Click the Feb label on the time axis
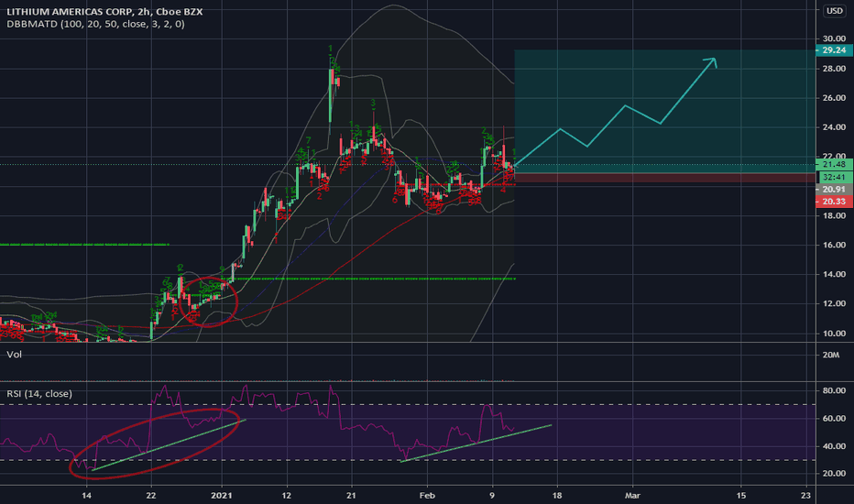 [x=427, y=495]
